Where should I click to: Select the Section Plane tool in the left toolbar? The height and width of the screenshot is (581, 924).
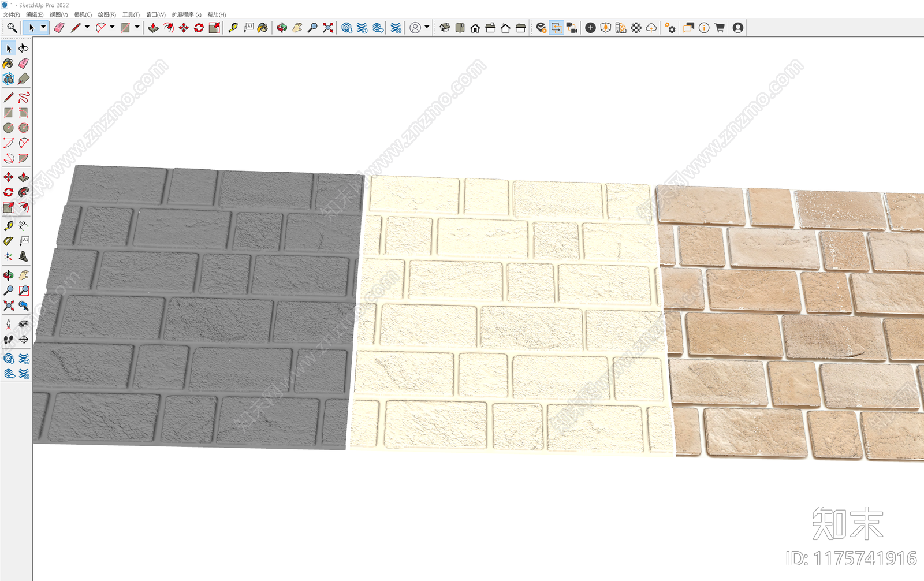click(24, 340)
